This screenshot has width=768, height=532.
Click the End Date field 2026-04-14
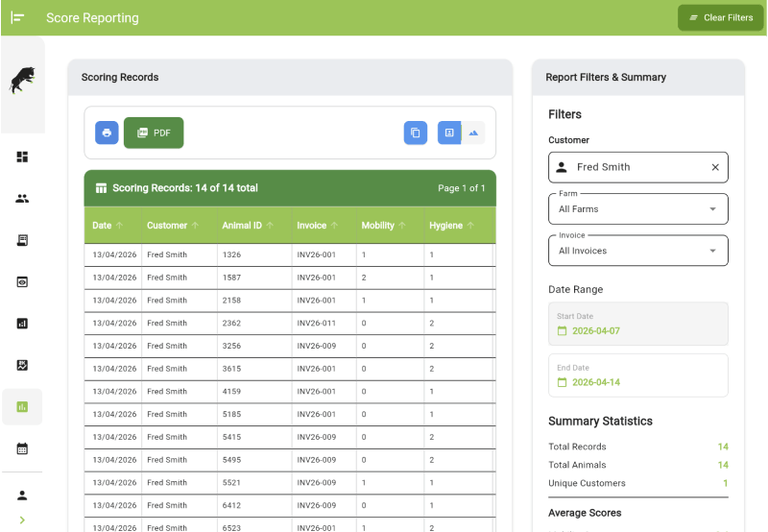click(x=637, y=375)
